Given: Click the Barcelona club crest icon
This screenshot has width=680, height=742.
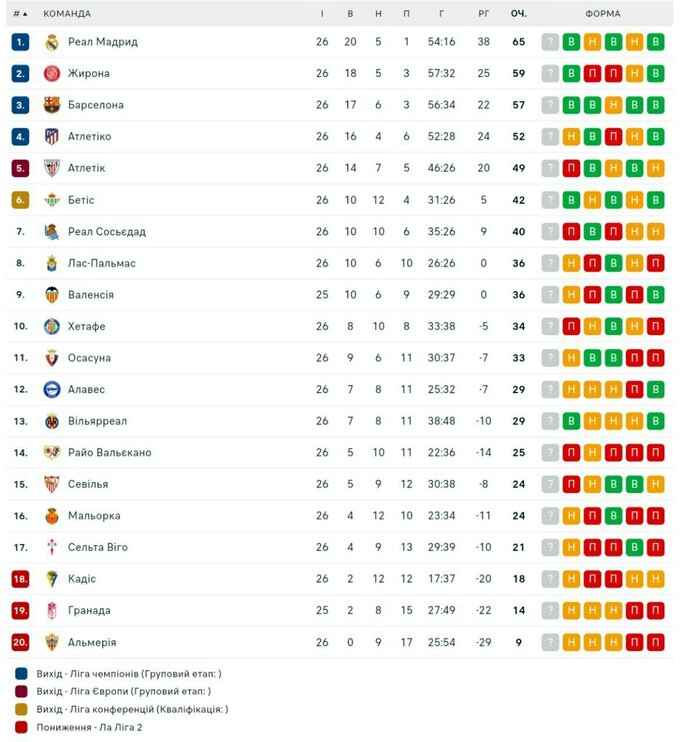Looking at the screenshot, I should [52, 105].
